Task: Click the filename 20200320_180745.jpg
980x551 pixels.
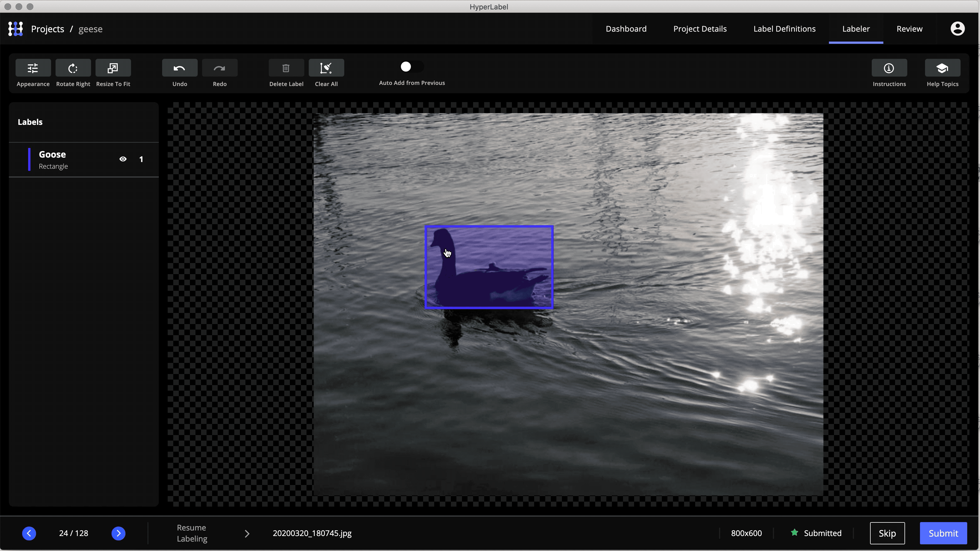Action: click(312, 533)
